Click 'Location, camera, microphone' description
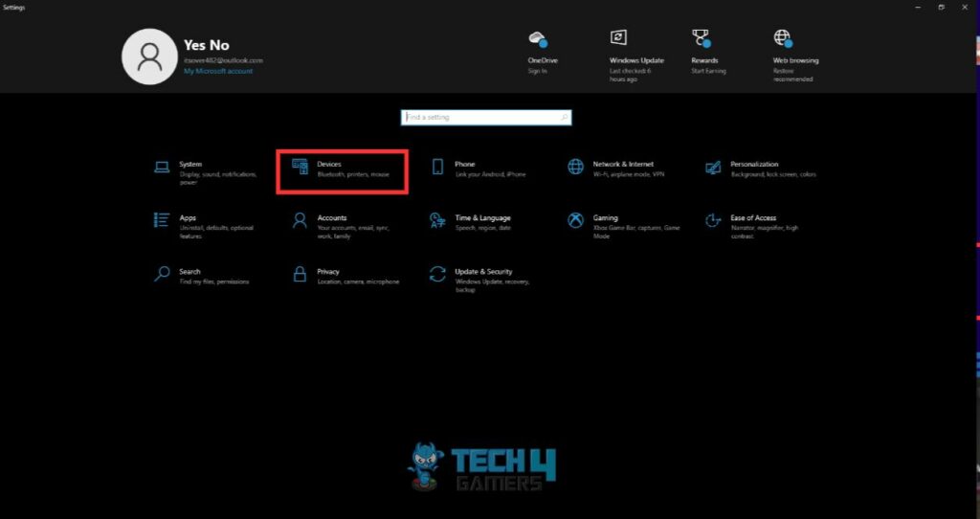The height and width of the screenshot is (519, 980). (x=358, y=282)
